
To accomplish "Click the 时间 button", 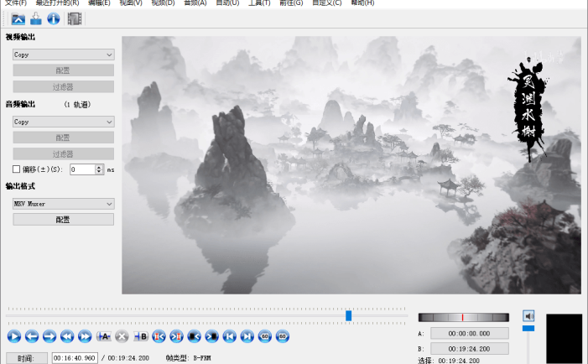I will (x=27, y=358).
